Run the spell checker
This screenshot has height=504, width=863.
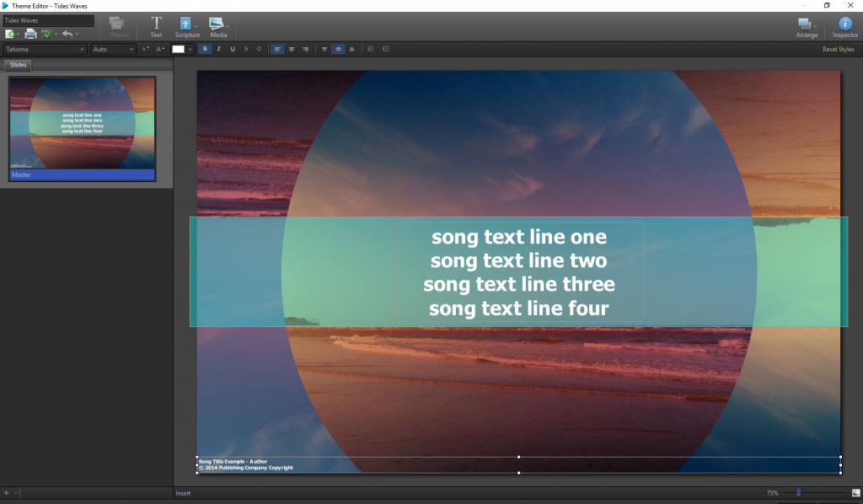pos(48,34)
